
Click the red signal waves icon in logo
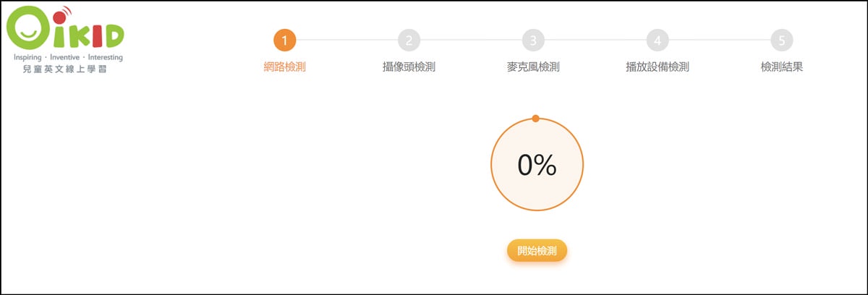[65, 11]
